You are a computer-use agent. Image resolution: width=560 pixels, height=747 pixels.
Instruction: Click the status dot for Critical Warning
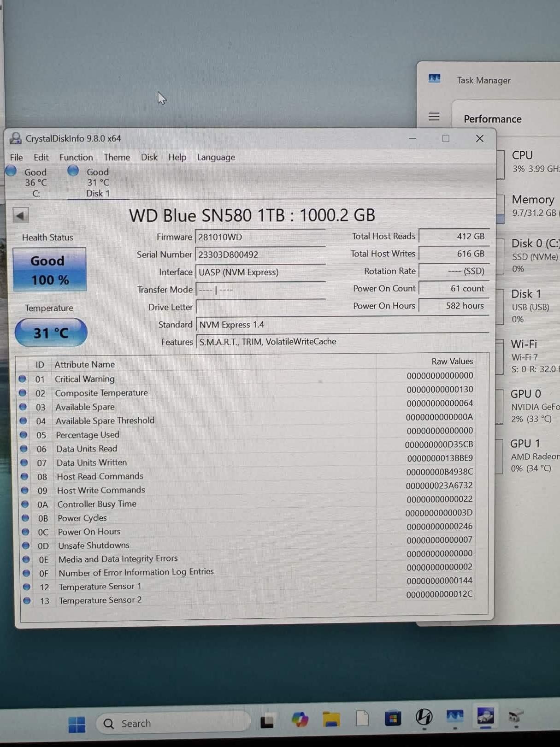(x=22, y=379)
